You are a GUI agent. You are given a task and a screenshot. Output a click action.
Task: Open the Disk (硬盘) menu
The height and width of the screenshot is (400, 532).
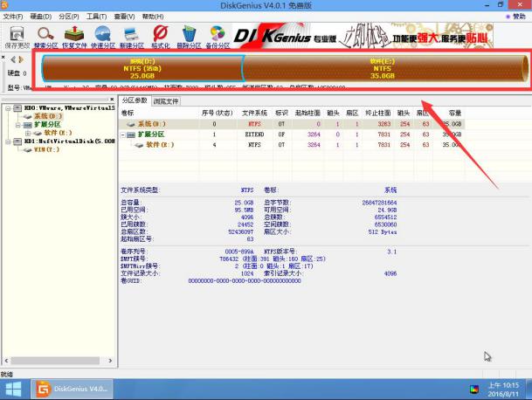point(41,17)
